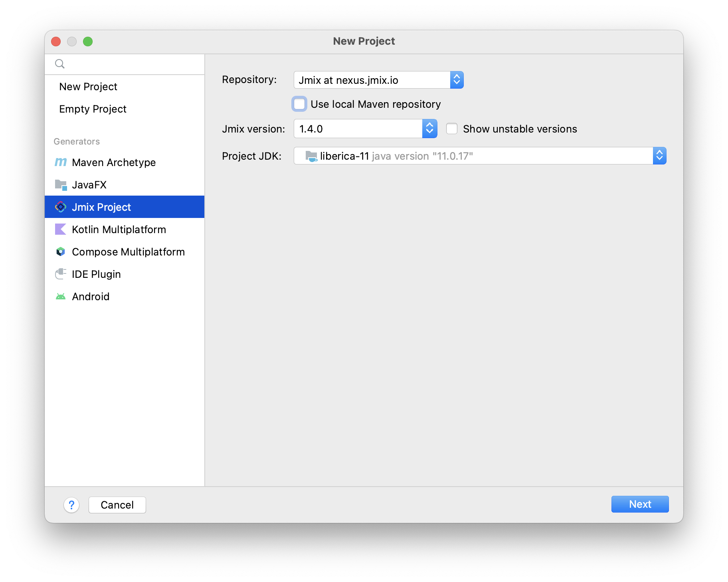Click the Jmix Project logo icon
728x582 pixels.
[61, 207]
